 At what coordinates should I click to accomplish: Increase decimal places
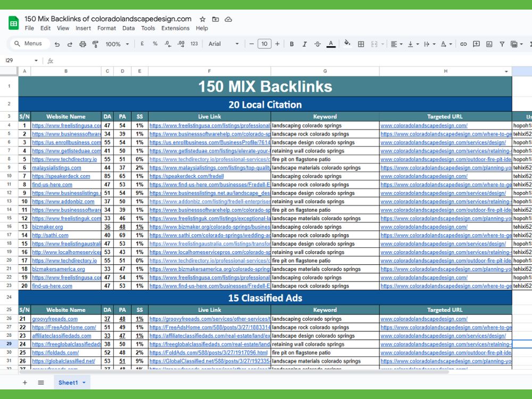tap(181, 44)
